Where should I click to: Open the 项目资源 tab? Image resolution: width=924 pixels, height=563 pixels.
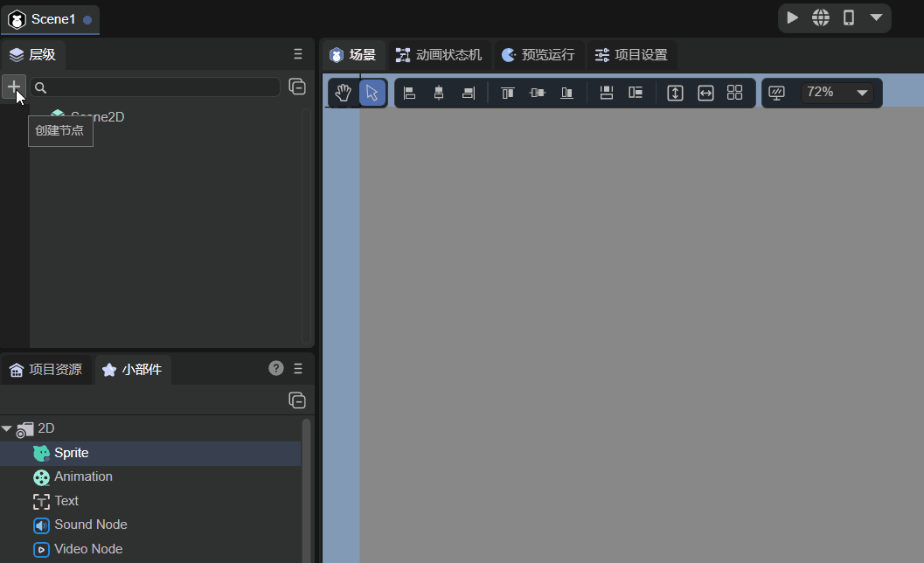(46, 370)
